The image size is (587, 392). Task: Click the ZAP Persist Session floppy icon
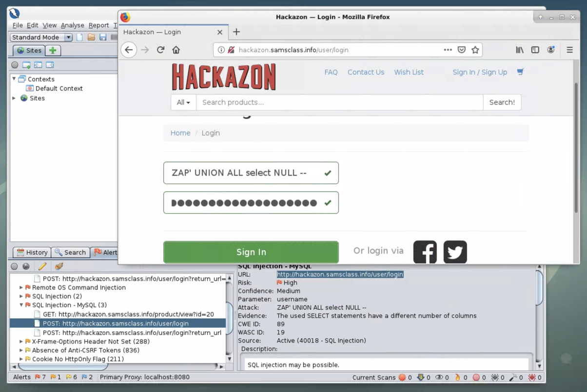click(x=103, y=37)
